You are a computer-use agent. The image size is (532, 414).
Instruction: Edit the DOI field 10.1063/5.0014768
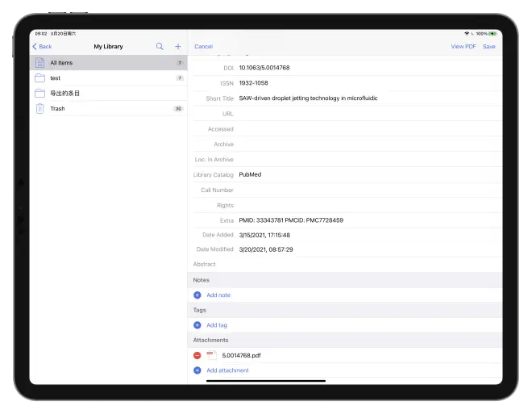coord(370,68)
